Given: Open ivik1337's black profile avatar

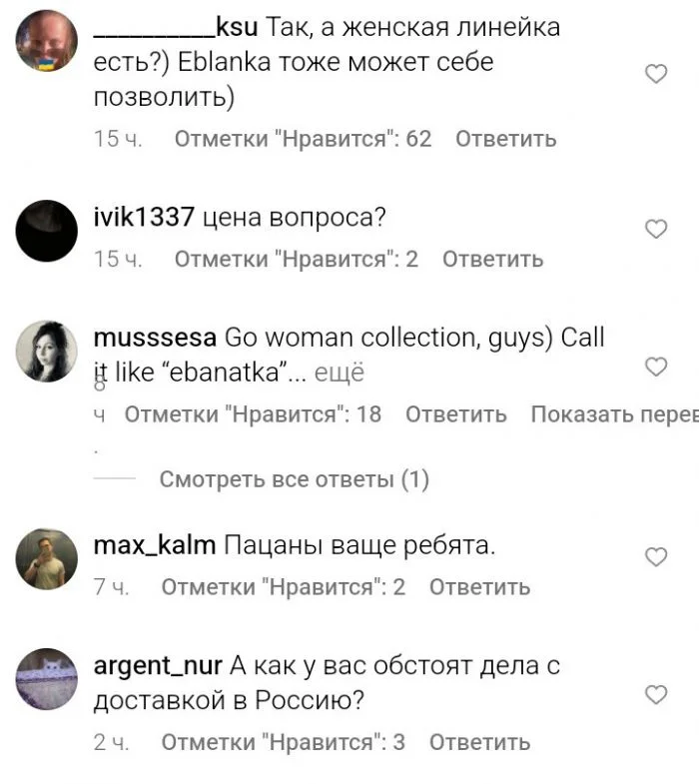Looking at the screenshot, I should [x=47, y=231].
